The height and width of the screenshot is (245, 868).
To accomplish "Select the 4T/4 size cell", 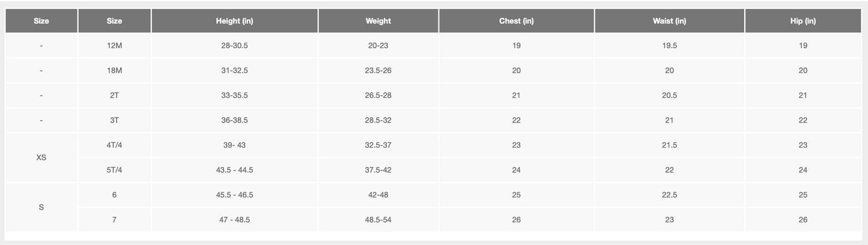I will point(114,145).
